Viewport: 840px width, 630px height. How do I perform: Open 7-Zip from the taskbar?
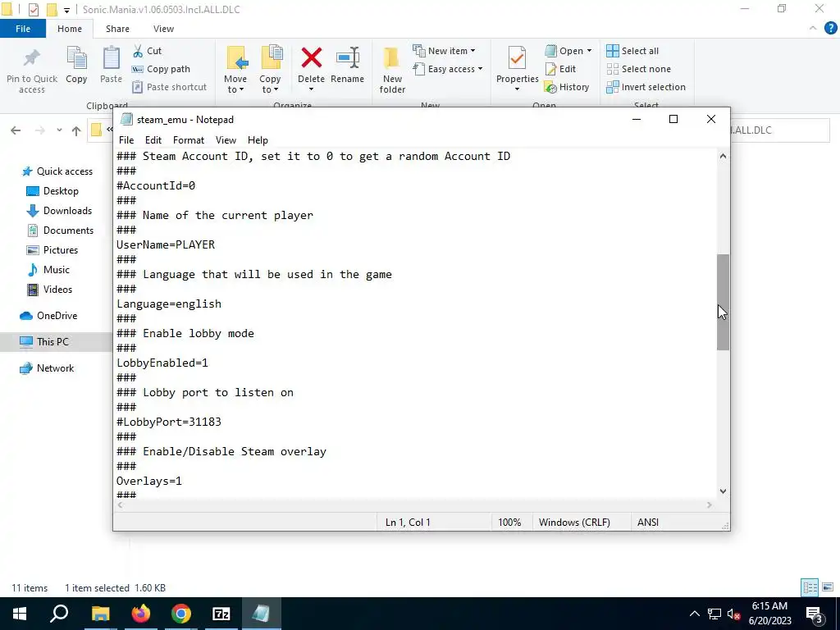click(x=221, y=614)
